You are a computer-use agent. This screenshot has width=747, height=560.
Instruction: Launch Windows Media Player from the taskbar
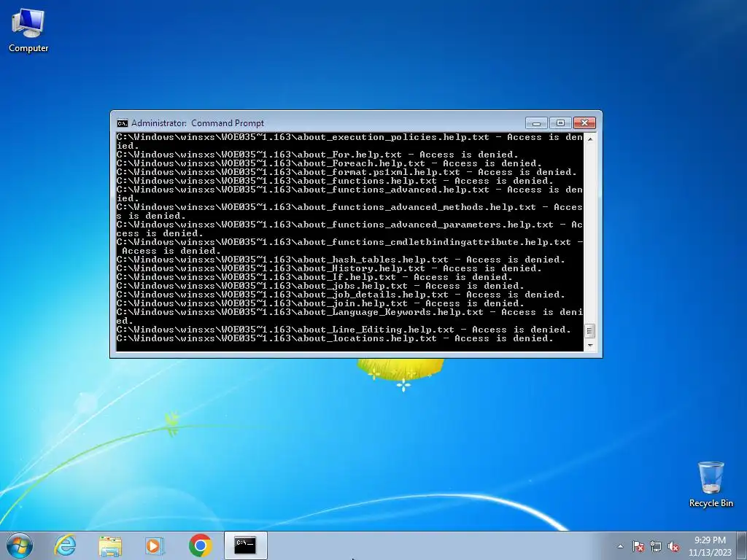[155, 545]
